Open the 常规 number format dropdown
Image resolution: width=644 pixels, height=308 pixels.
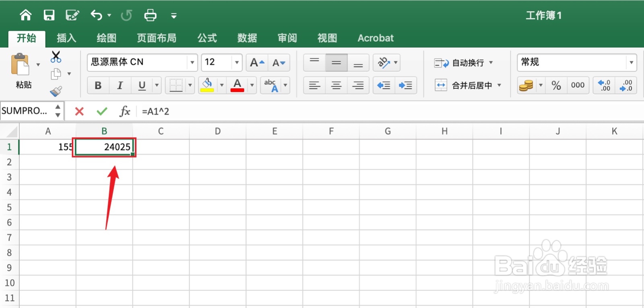coord(631,62)
